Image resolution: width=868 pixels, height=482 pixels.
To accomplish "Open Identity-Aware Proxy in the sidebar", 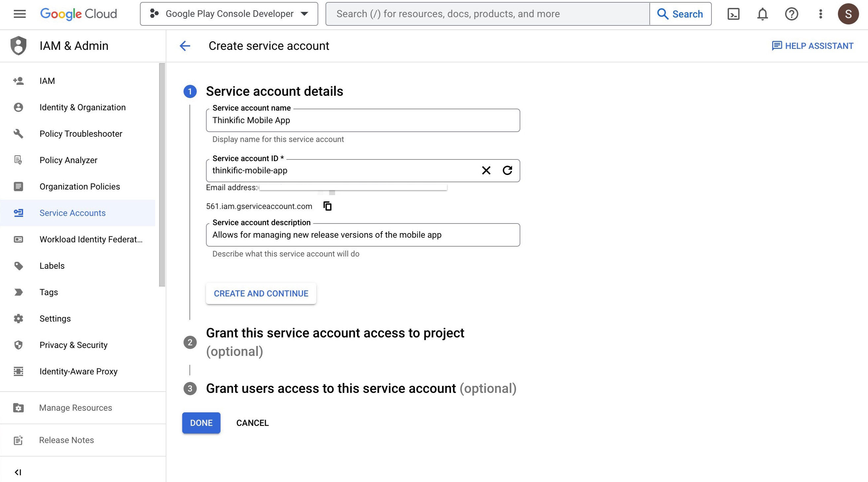I will pos(78,371).
